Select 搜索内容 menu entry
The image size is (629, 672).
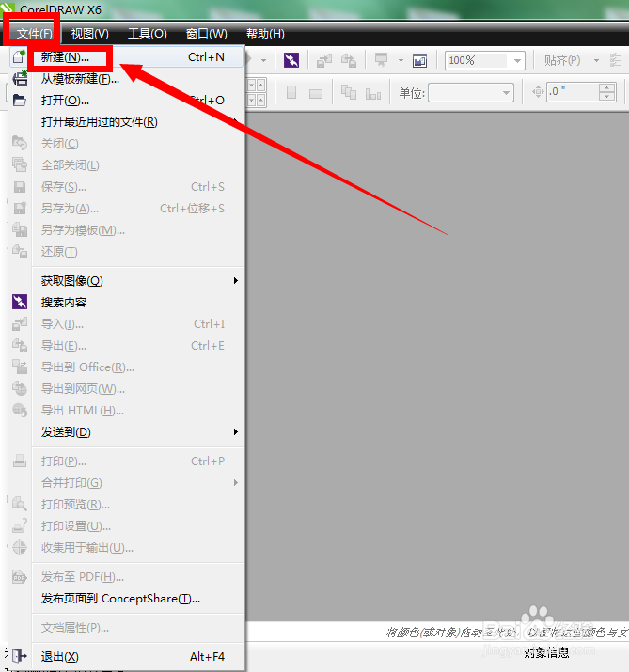coord(127,302)
